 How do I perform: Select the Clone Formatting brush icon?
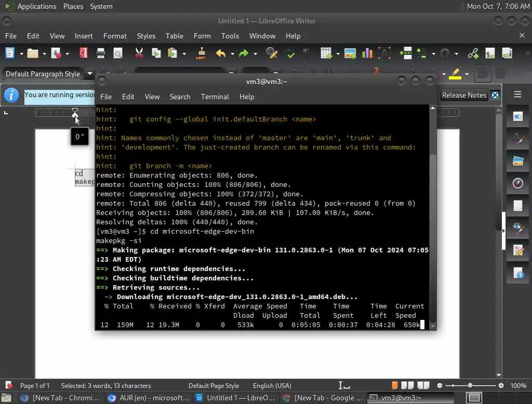point(201,53)
